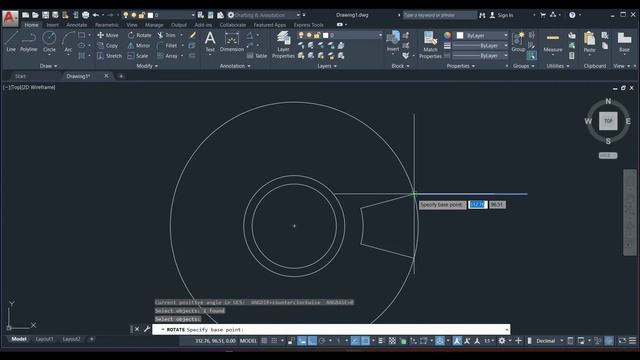
Task: Click the ByLayer object color swatch
Action: click(x=460, y=36)
